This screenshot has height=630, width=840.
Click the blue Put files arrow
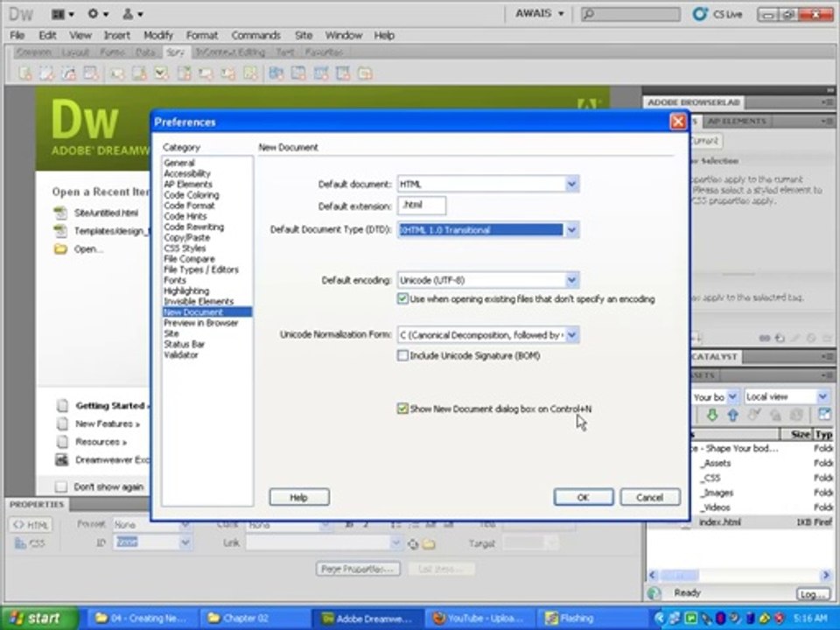pyautogui.click(x=733, y=415)
